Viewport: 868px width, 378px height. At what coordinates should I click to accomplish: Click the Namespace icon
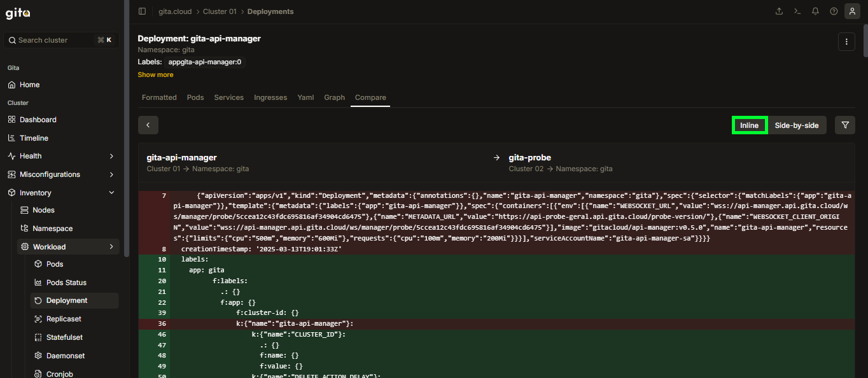coord(25,228)
